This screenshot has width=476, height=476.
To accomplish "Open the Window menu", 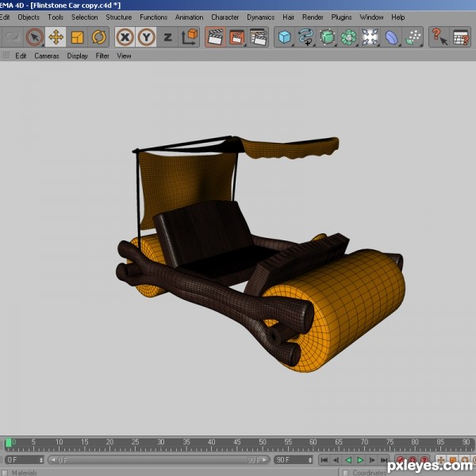I will 371,17.
